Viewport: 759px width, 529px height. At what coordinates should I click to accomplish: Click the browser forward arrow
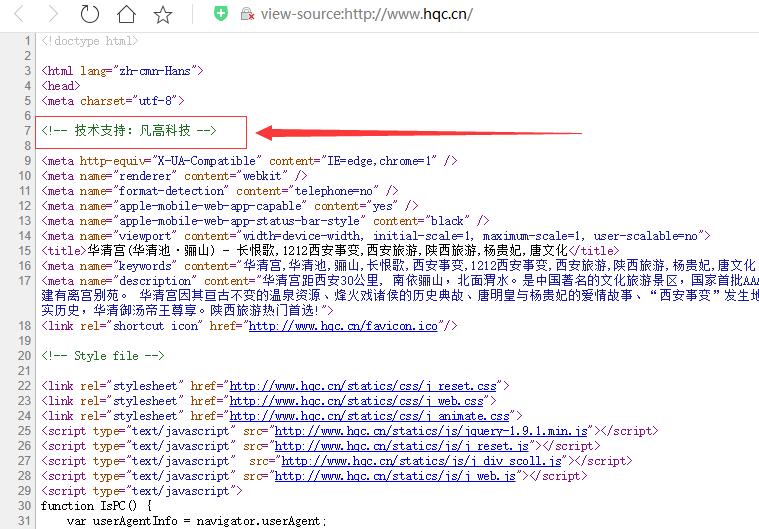pos(54,14)
